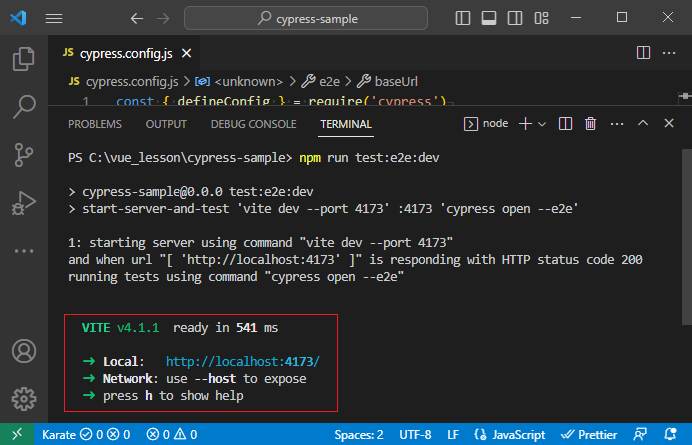
Task: Open notifications bell in status bar
Action: (x=670, y=435)
